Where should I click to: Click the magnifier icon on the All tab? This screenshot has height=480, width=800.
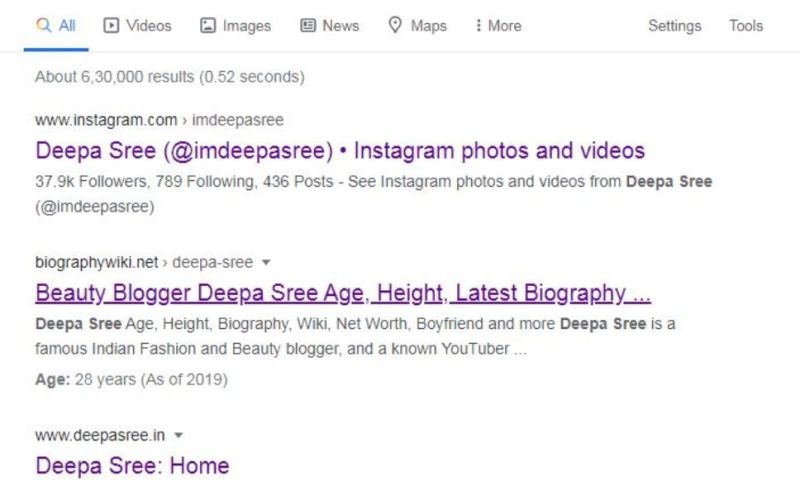pyautogui.click(x=43, y=26)
